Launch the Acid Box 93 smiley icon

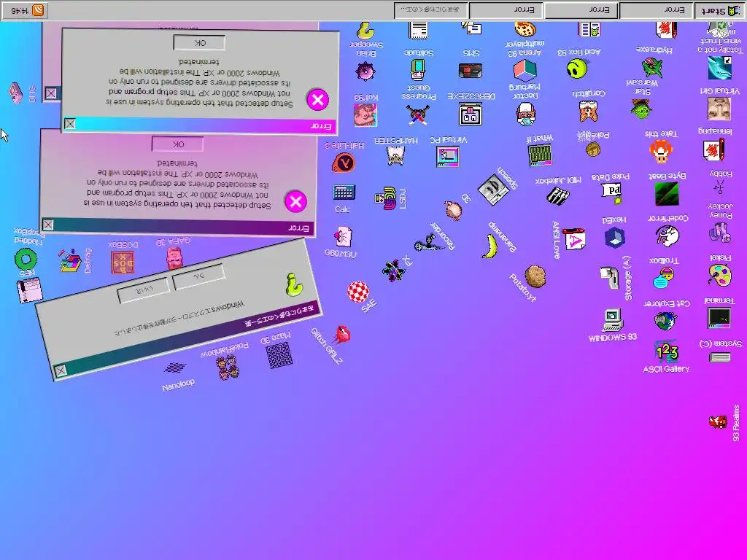(x=577, y=69)
